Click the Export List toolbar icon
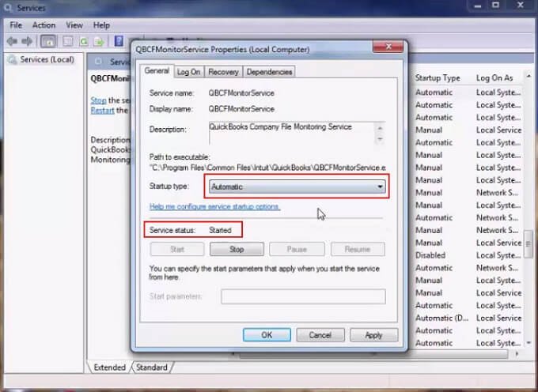Image resolution: width=538 pixels, height=392 pixels. pos(99,41)
